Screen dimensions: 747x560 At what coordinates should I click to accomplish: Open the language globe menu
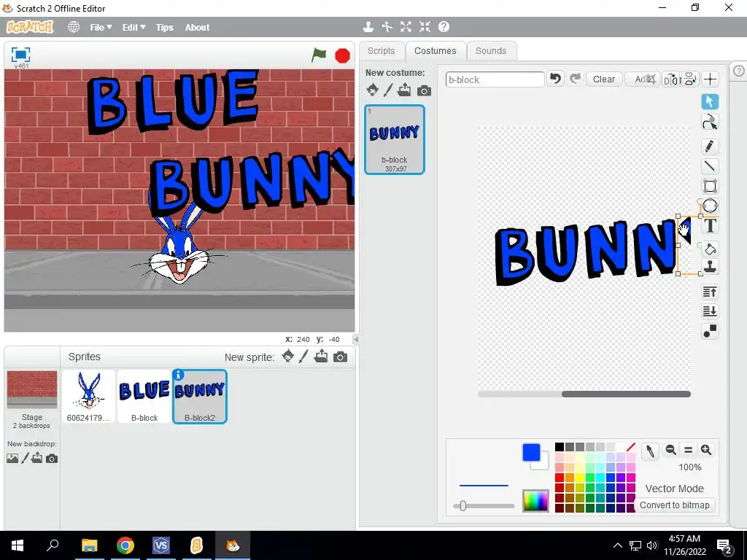(x=74, y=27)
